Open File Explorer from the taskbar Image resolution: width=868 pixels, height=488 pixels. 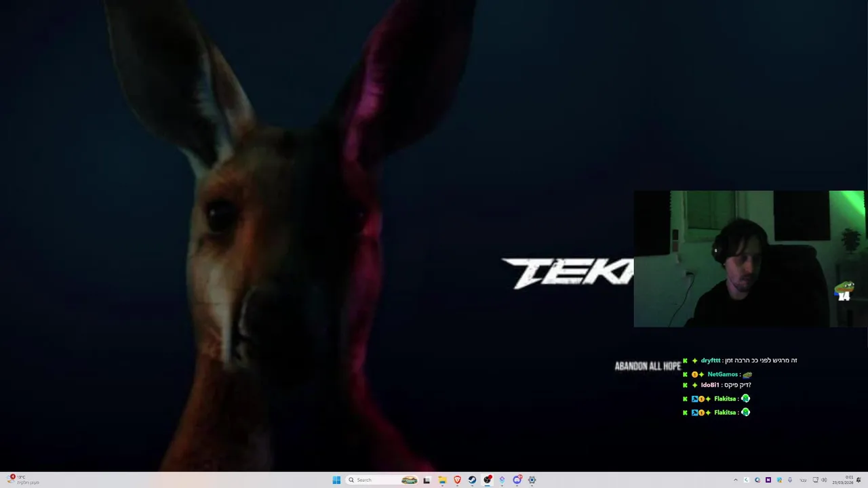pos(442,480)
